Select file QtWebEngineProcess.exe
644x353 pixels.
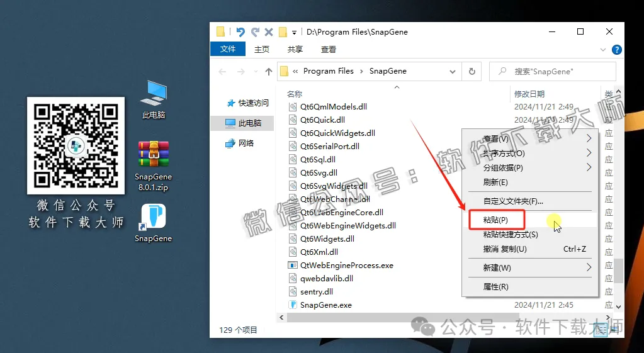pos(346,265)
